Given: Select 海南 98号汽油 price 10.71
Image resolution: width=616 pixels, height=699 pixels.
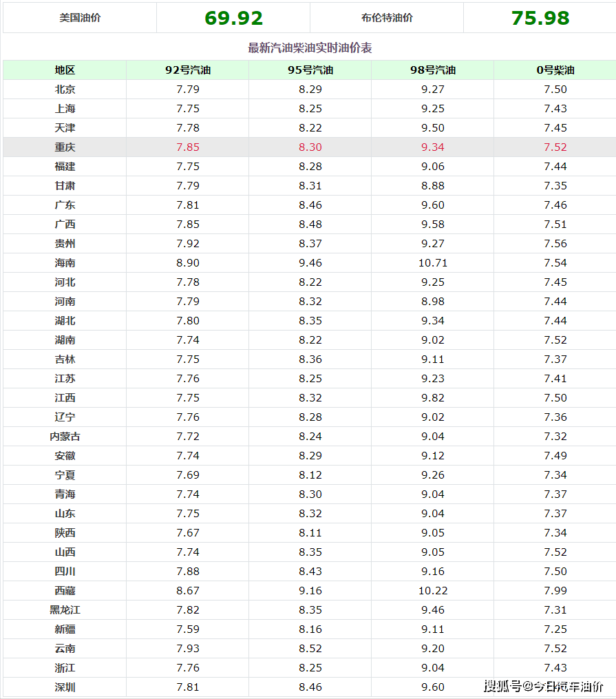Looking at the screenshot, I should tap(432, 263).
